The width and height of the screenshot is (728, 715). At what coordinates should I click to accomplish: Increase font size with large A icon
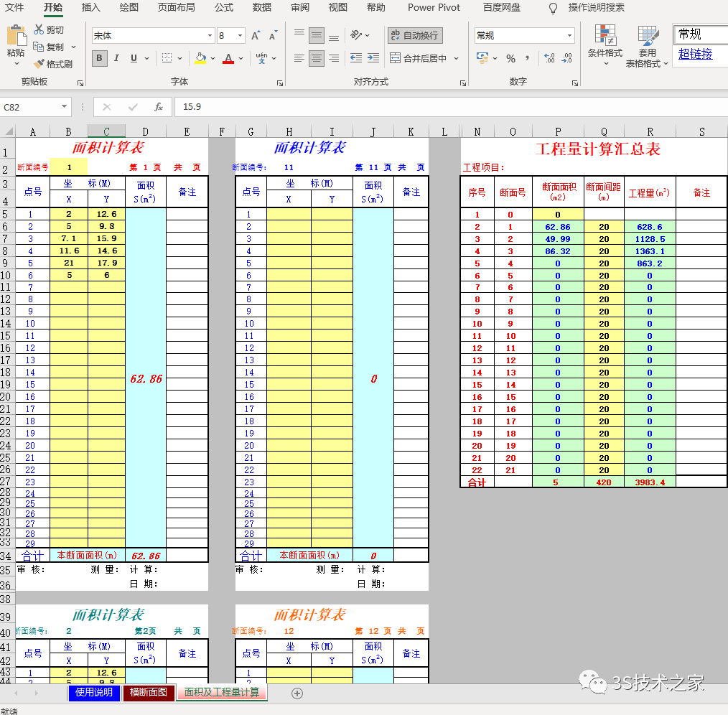pyautogui.click(x=256, y=36)
